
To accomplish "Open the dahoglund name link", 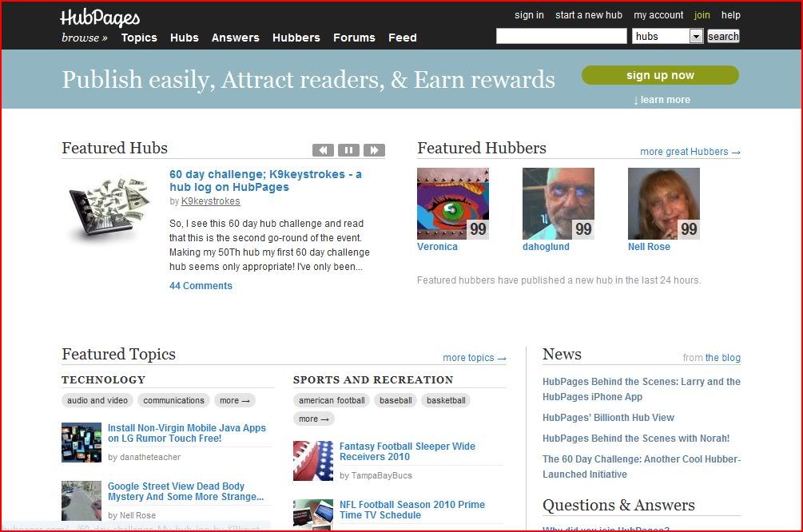I will (x=546, y=247).
